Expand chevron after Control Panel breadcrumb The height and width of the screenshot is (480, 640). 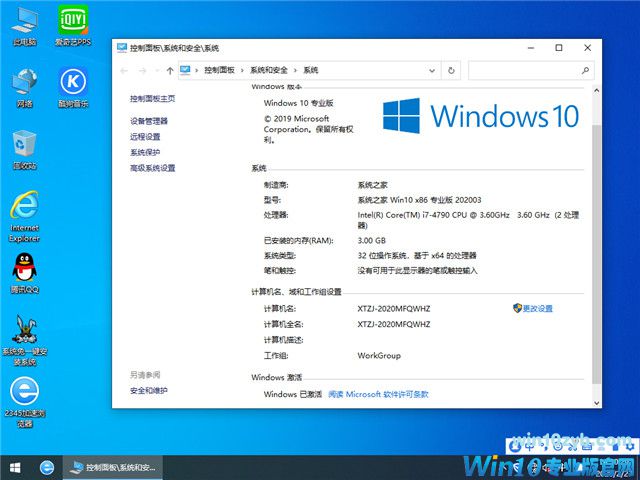click(x=242, y=70)
